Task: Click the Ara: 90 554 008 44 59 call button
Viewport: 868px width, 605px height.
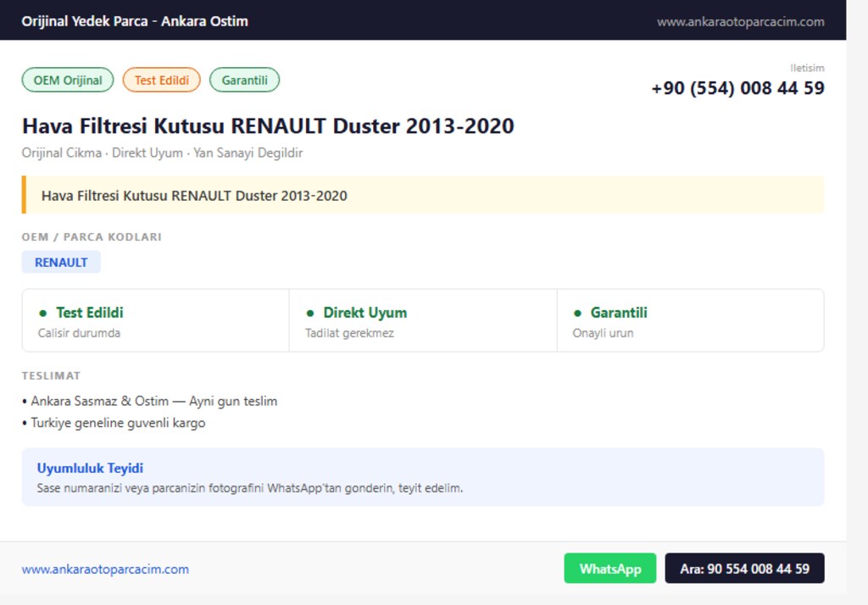Action: [744, 568]
